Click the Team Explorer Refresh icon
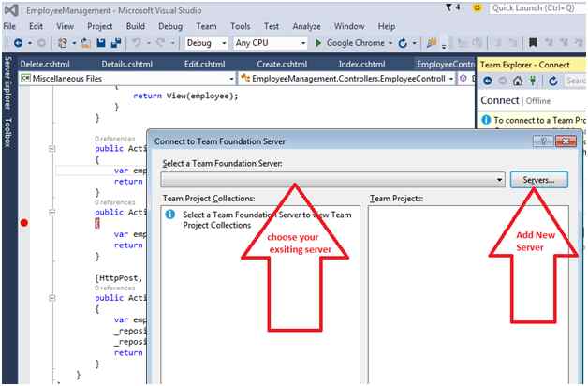The height and width of the screenshot is (386, 588). pos(553,81)
